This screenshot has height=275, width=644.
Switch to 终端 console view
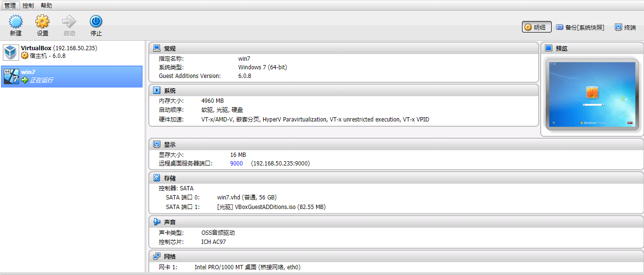point(625,27)
